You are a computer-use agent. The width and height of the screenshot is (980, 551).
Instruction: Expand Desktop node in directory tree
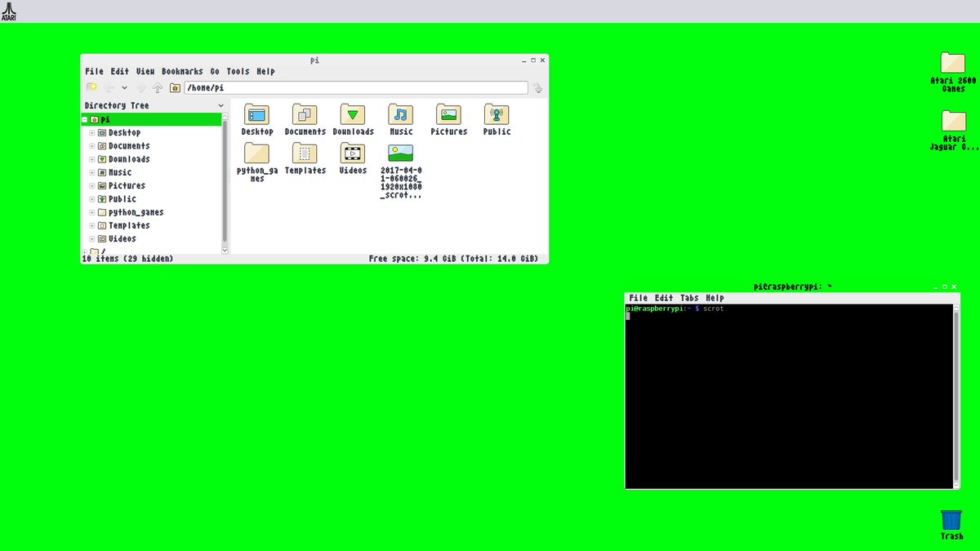click(92, 132)
